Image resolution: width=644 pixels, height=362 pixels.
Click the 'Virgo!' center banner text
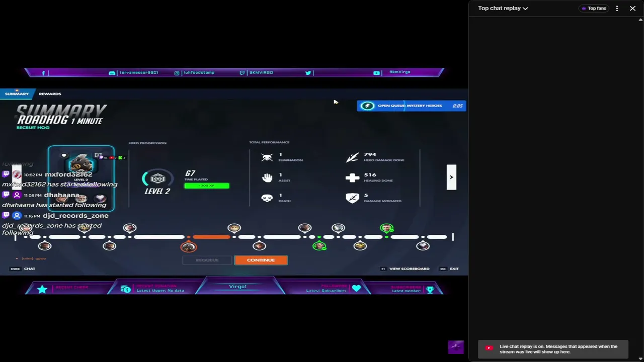tap(237, 287)
